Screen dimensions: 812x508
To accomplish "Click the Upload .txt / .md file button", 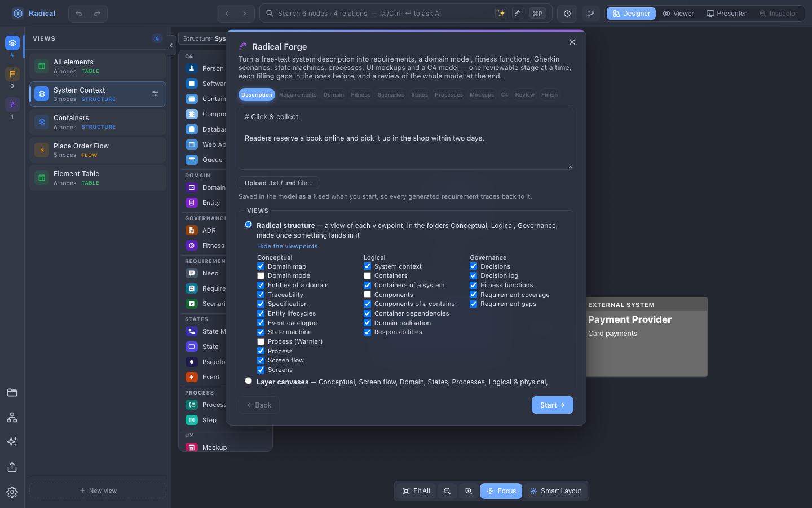I will (279, 183).
